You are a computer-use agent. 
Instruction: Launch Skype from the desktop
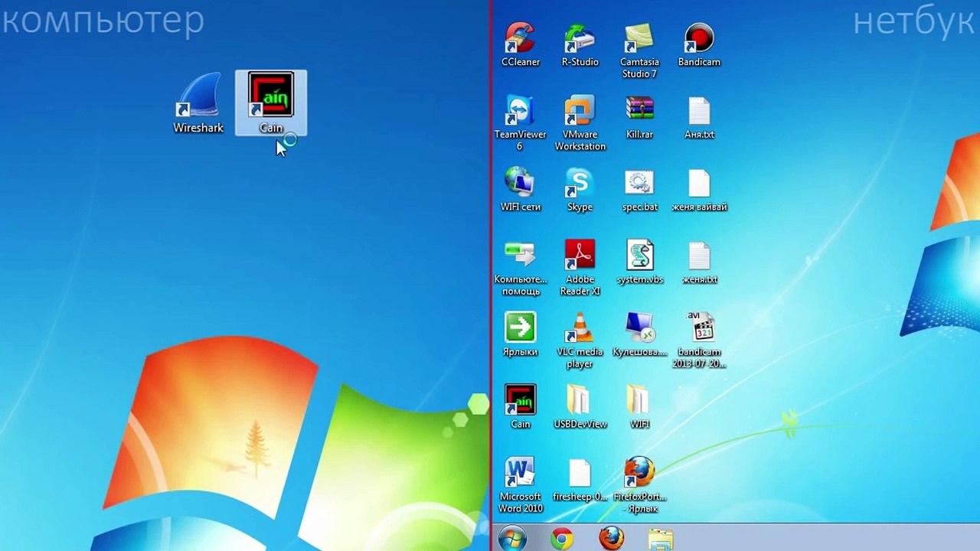coord(580,190)
